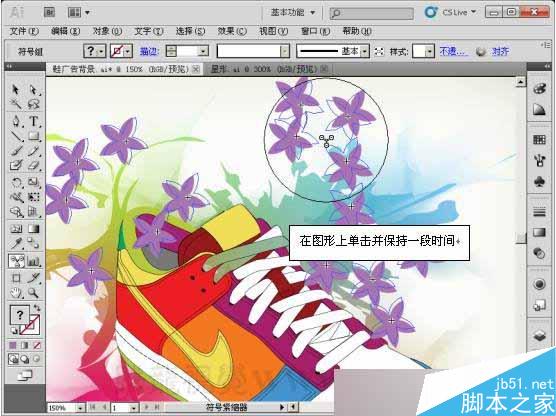Select the Direct Selection tool

pos(34,89)
